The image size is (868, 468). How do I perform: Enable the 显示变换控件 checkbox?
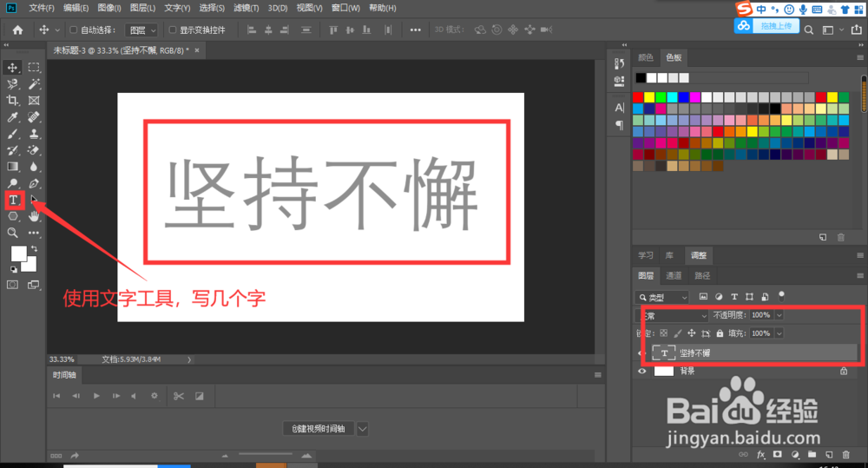(172, 30)
